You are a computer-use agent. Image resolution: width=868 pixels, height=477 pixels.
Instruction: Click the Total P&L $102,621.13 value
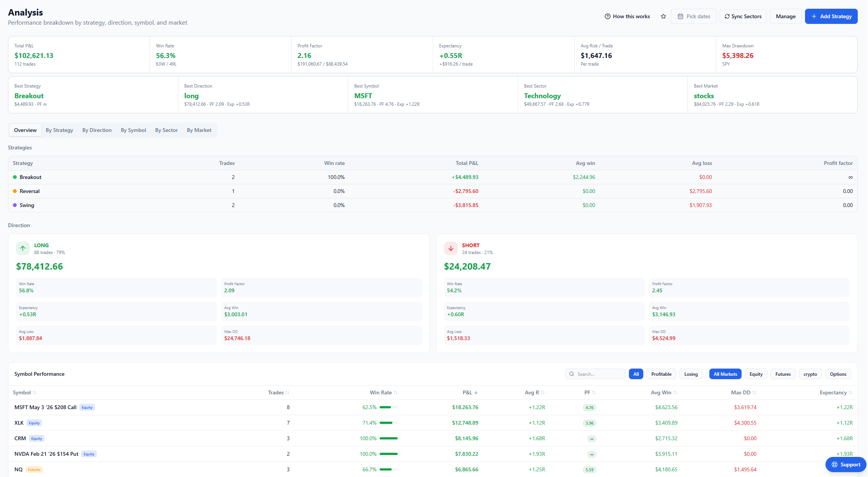click(x=34, y=55)
